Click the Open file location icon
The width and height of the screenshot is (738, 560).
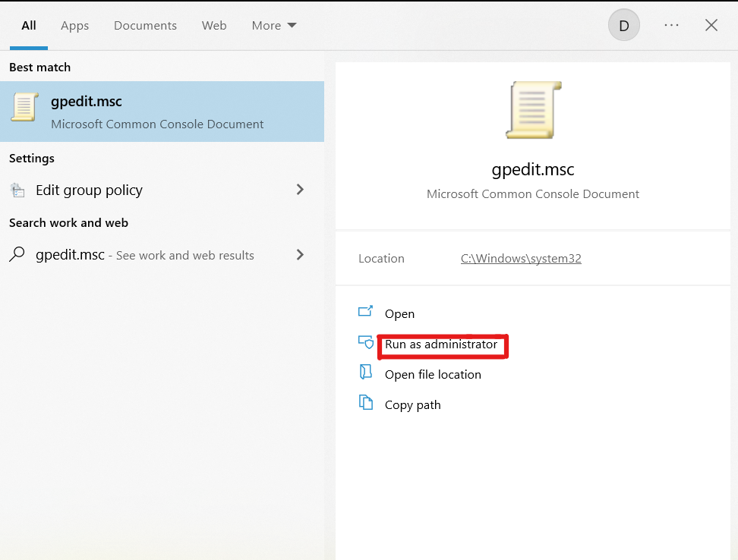point(366,372)
